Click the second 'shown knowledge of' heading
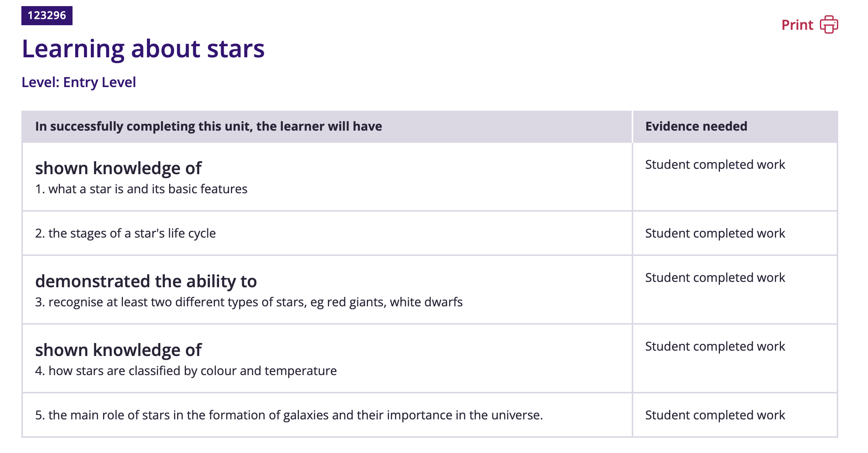This screenshot has width=868, height=453. (x=118, y=350)
